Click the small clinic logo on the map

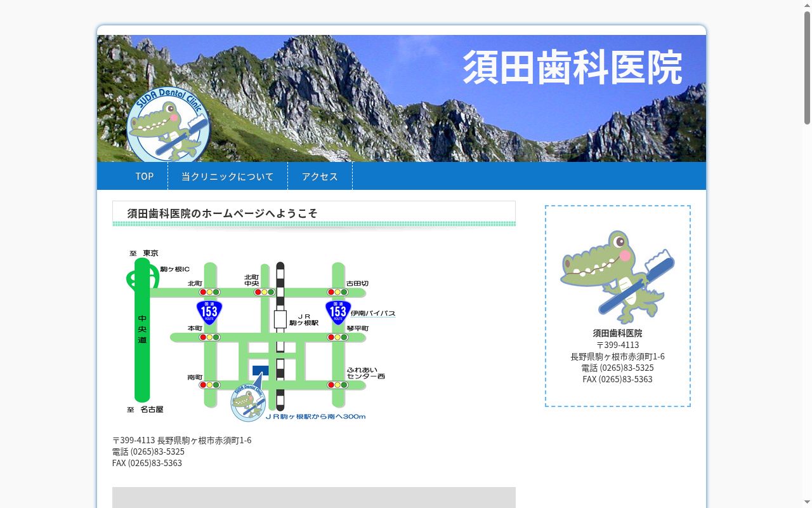(x=249, y=403)
